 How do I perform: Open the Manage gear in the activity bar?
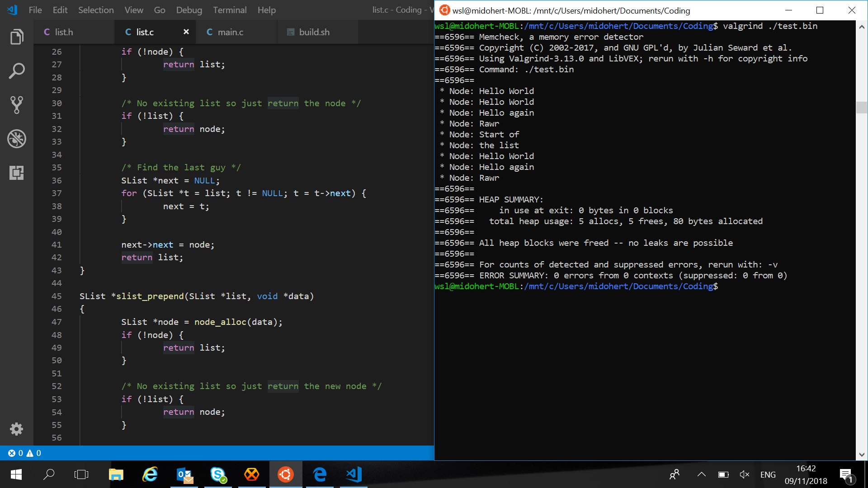click(17, 429)
